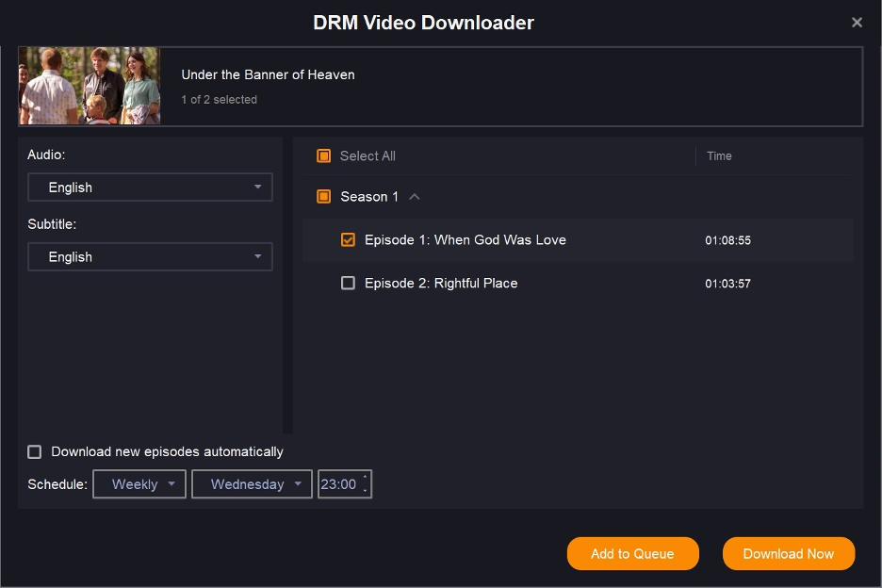Check Episode 2: Rightful Place
Viewport: 882px width, 588px height.
click(349, 283)
